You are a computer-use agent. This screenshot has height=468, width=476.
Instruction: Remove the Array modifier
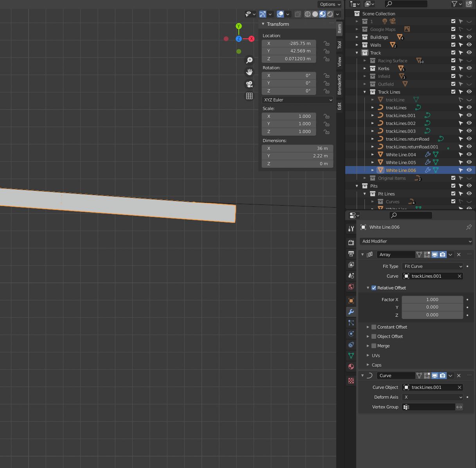[x=459, y=255]
